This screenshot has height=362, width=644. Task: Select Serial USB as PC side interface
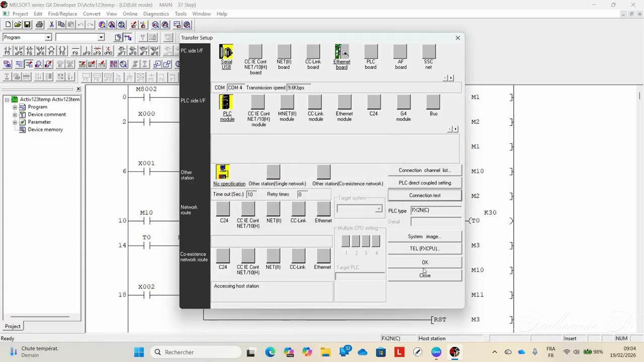click(x=226, y=52)
